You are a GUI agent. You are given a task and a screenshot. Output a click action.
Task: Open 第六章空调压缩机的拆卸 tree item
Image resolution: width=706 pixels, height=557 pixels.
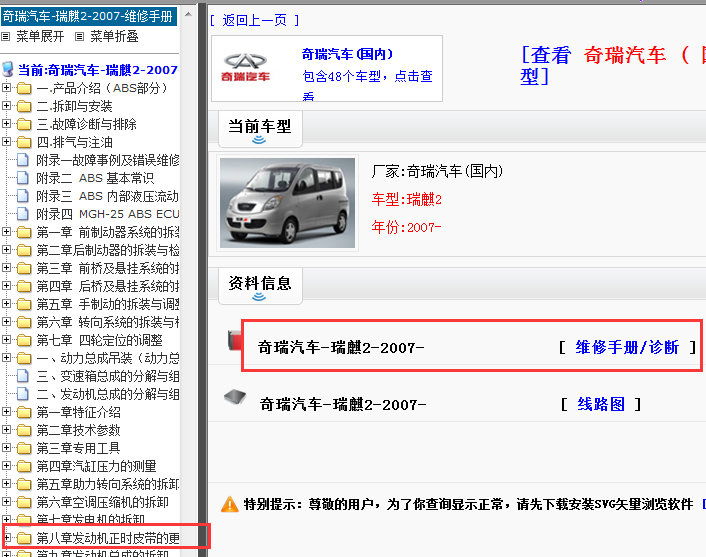[102, 503]
